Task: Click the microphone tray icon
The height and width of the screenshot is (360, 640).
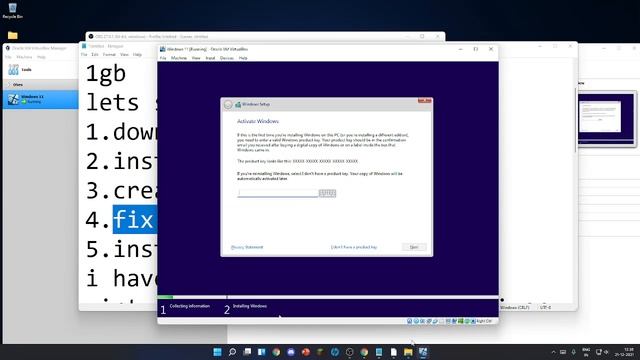Action: pos(573,352)
